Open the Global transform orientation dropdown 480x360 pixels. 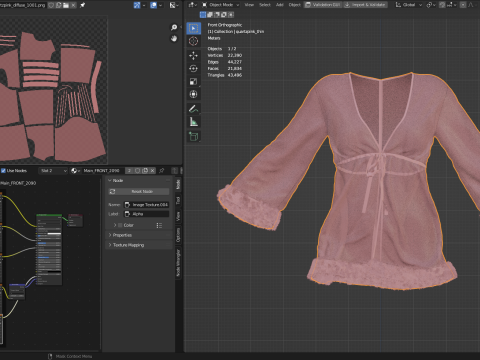409,5
